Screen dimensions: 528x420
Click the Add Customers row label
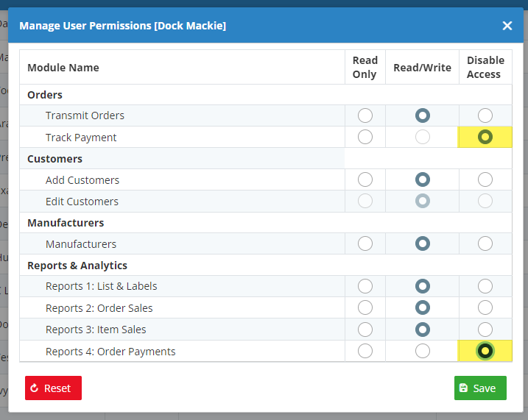pyautogui.click(x=82, y=180)
